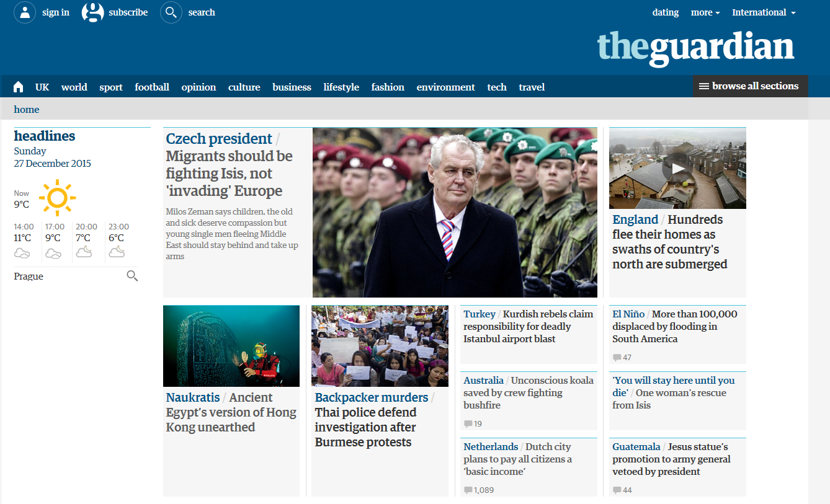Screen dimensions: 830x504
Task: Read the Turkey Kurdish rebels story
Action: coord(528,326)
